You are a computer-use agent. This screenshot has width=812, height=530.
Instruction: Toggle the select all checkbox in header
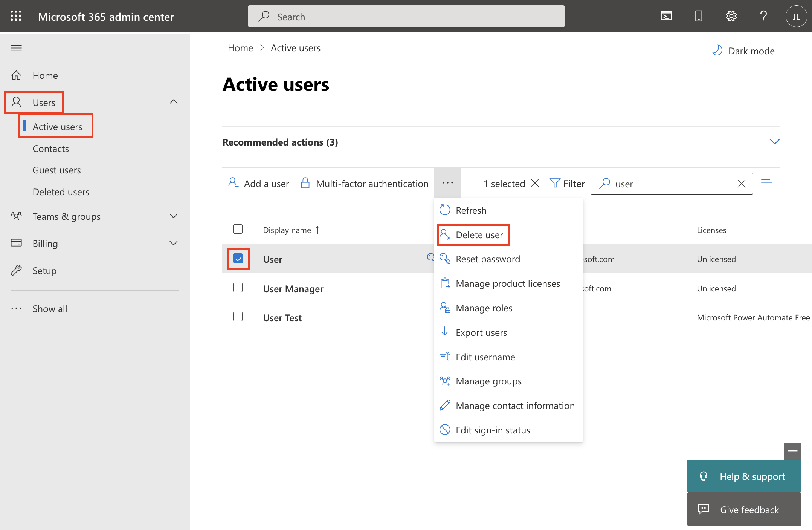(238, 229)
